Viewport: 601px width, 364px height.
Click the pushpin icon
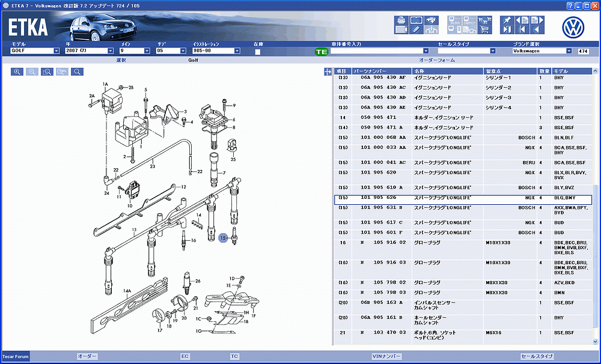[x=507, y=20]
